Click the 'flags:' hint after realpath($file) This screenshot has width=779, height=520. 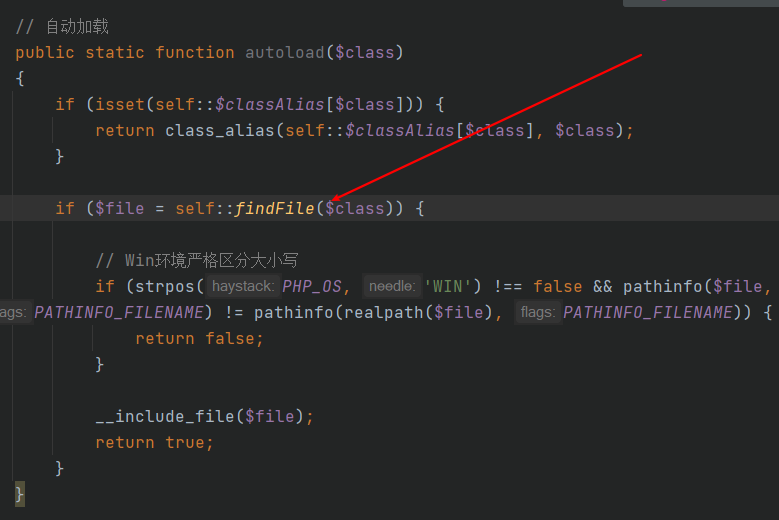(x=538, y=312)
